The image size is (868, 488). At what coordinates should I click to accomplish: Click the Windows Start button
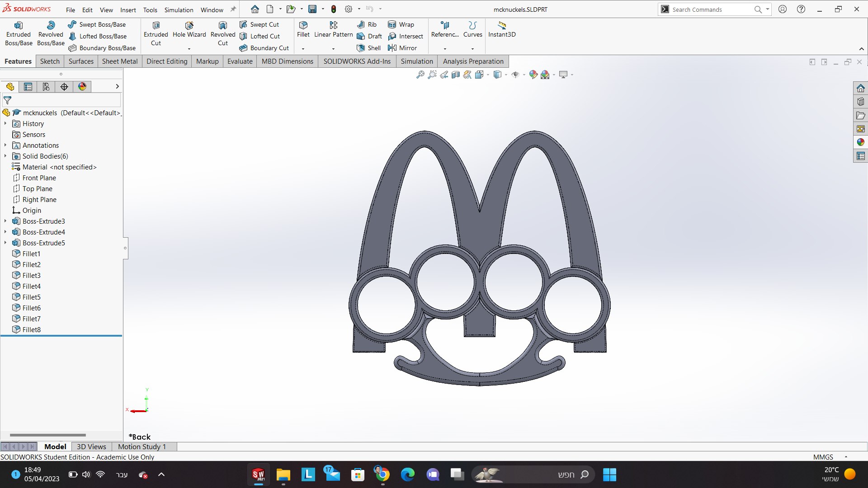click(609, 474)
